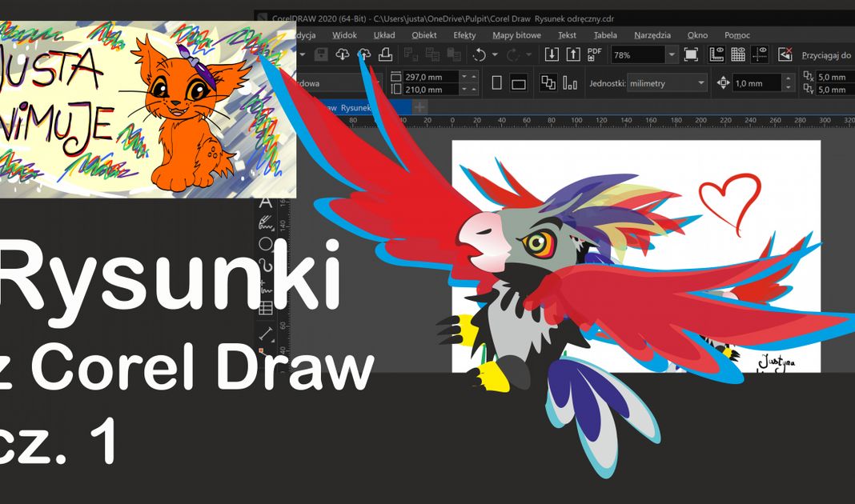Click the Import icon in the toolbar

point(552,54)
